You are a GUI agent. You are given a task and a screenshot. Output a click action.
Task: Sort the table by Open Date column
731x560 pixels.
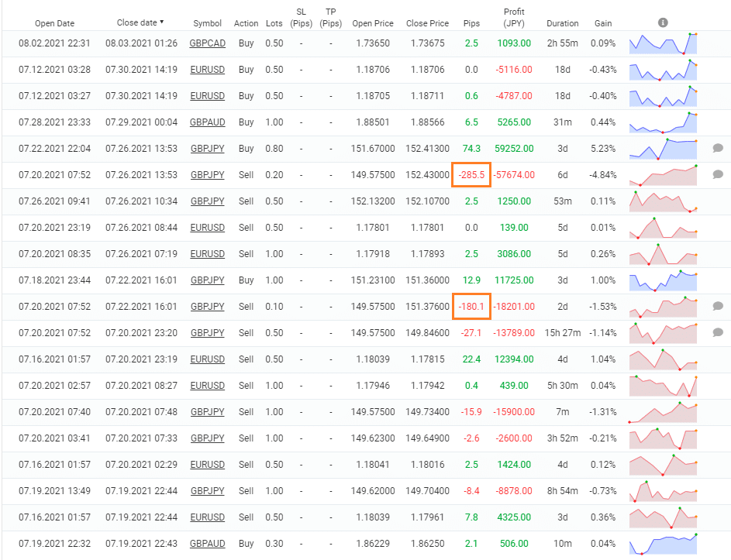click(54, 23)
